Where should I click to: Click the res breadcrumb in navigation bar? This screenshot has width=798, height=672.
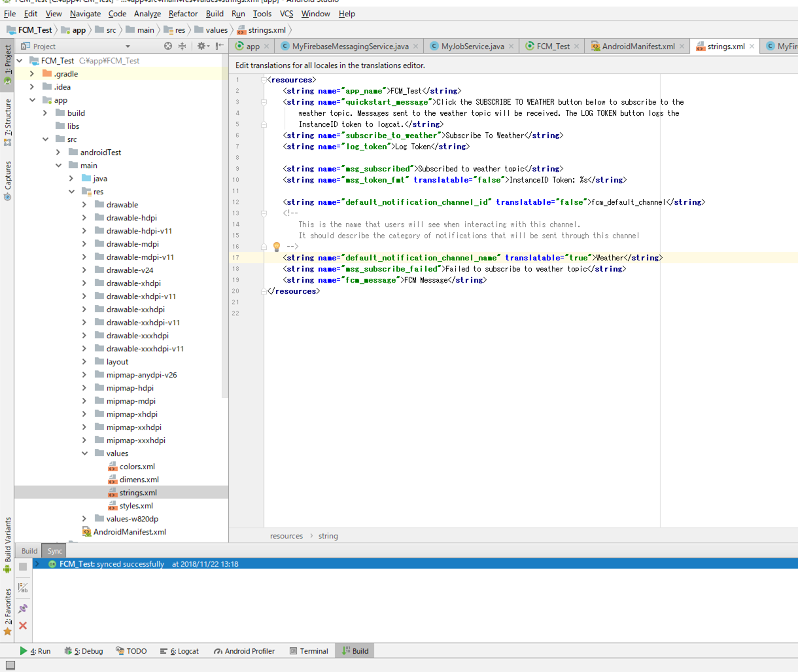(x=175, y=30)
